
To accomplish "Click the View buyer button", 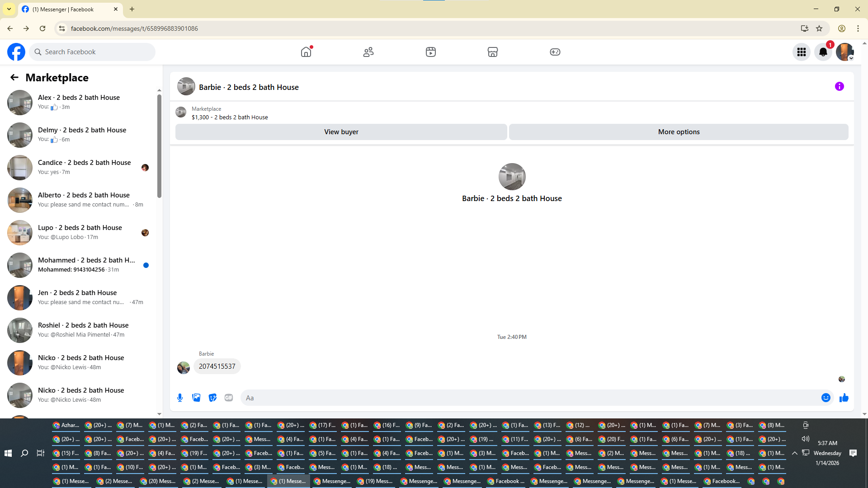I will click(x=341, y=132).
